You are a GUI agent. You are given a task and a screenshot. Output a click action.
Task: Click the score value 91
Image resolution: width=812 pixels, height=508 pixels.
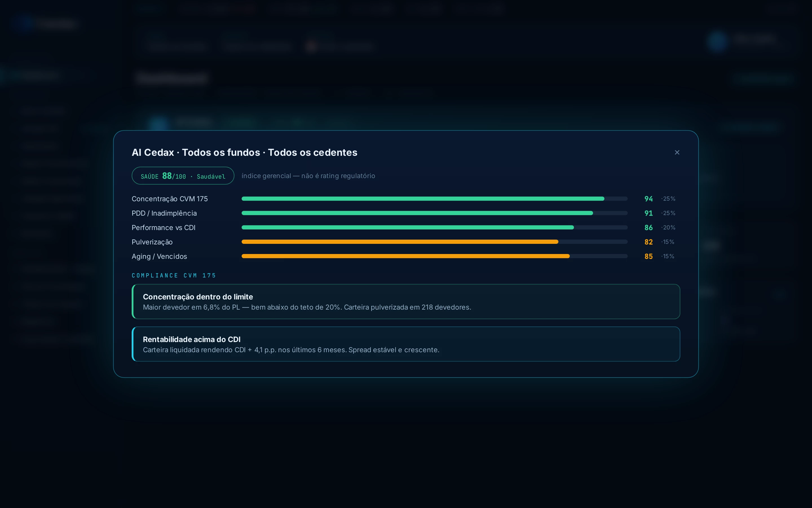click(x=648, y=213)
